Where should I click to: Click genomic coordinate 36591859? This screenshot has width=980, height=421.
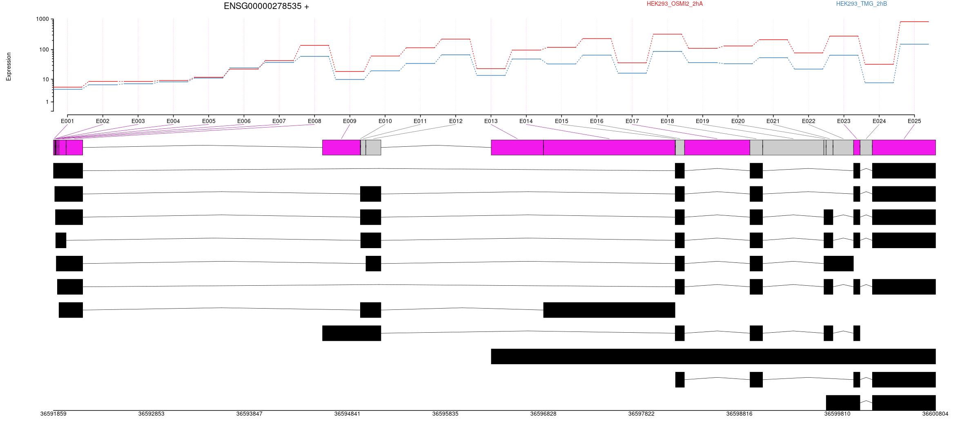(53, 414)
